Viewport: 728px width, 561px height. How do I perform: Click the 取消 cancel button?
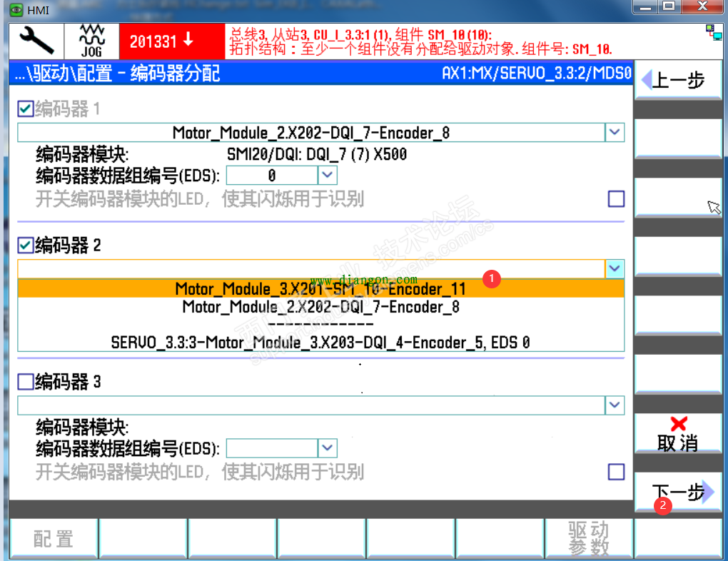click(677, 432)
